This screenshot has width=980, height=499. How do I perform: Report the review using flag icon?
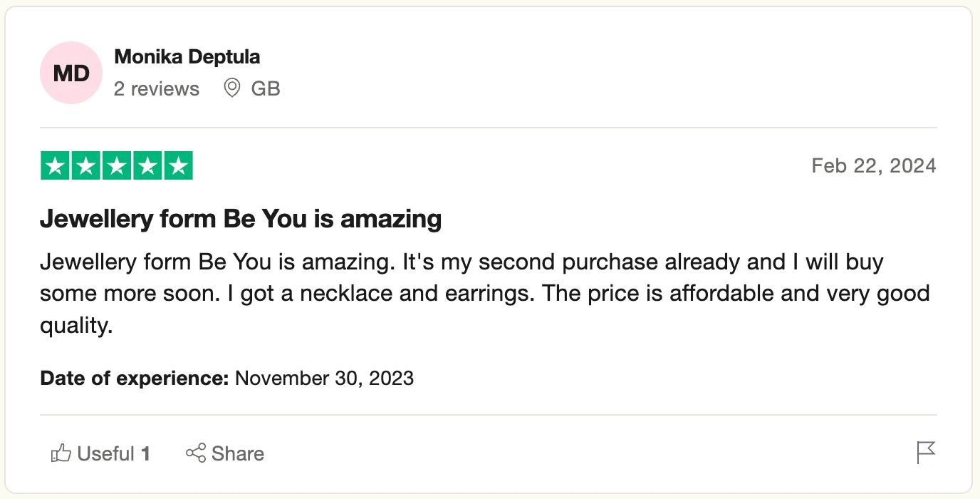926,453
